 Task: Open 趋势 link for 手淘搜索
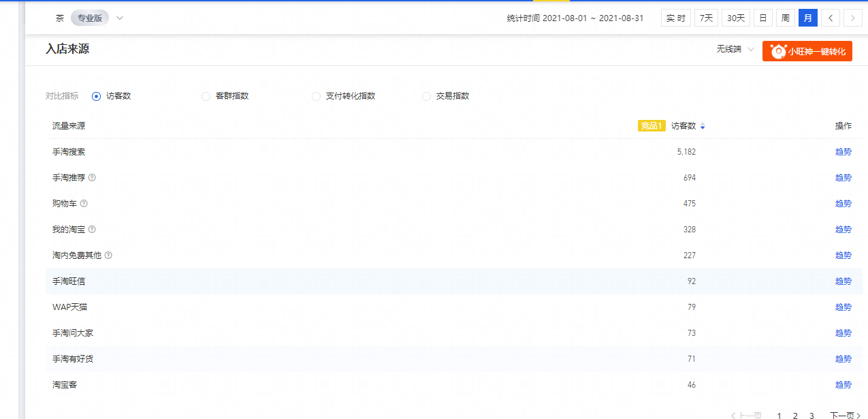(843, 152)
